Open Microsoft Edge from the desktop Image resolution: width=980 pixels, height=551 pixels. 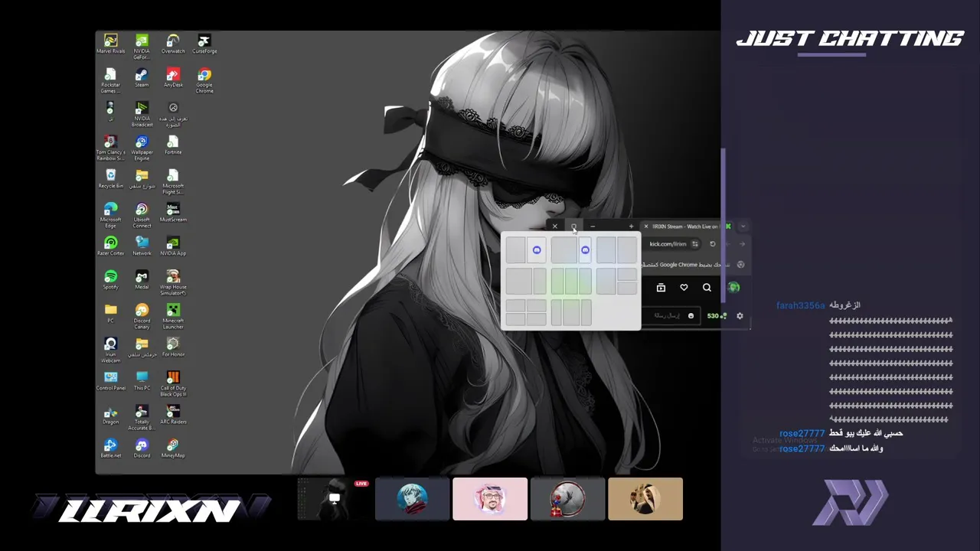pos(110,215)
